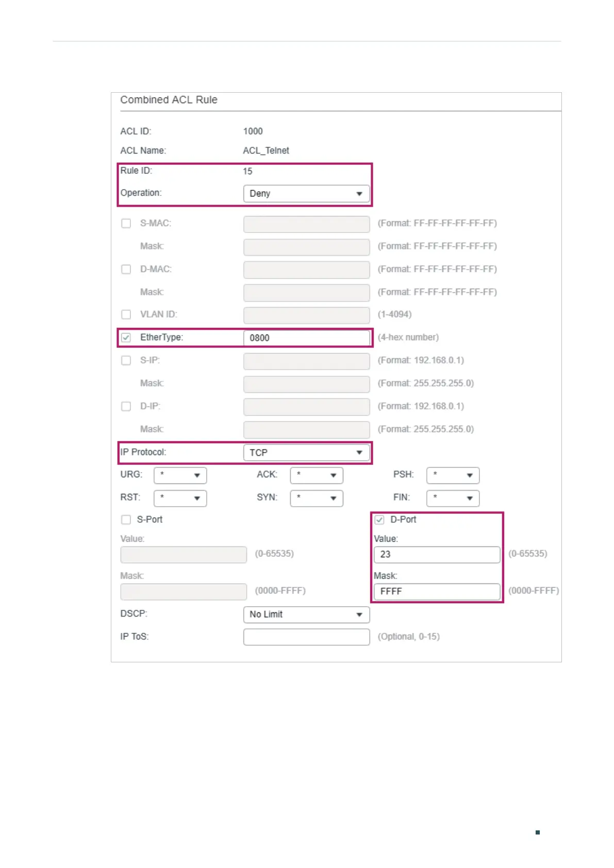The image size is (614, 868).
Task: Click the ACL Name value ACL_Telnet
Action: (x=266, y=151)
